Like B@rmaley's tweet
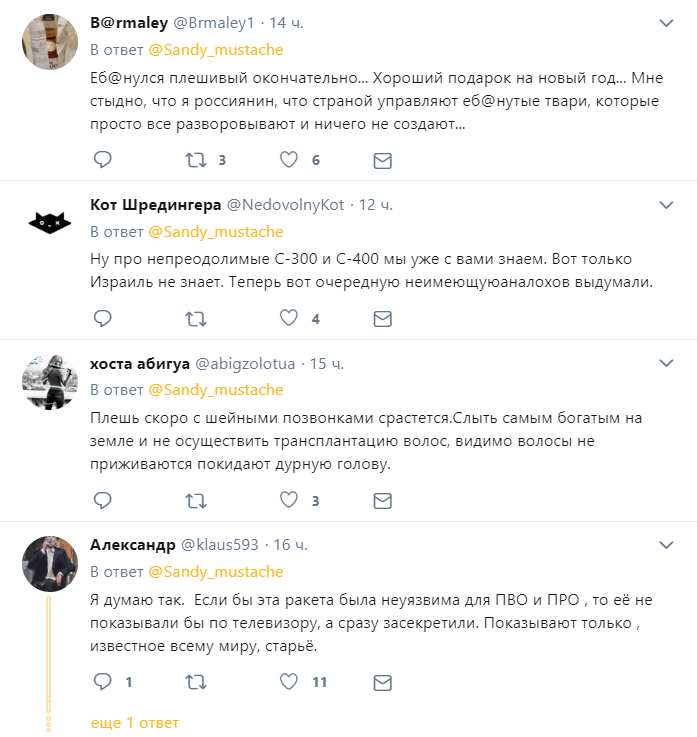The width and height of the screenshot is (697, 737). tap(289, 160)
